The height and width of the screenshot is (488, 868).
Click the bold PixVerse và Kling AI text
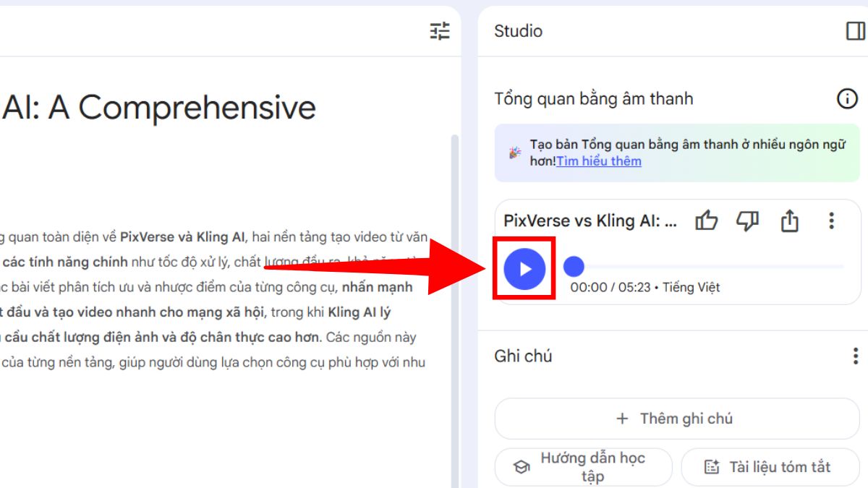pyautogui.click(x=182, y=237)
